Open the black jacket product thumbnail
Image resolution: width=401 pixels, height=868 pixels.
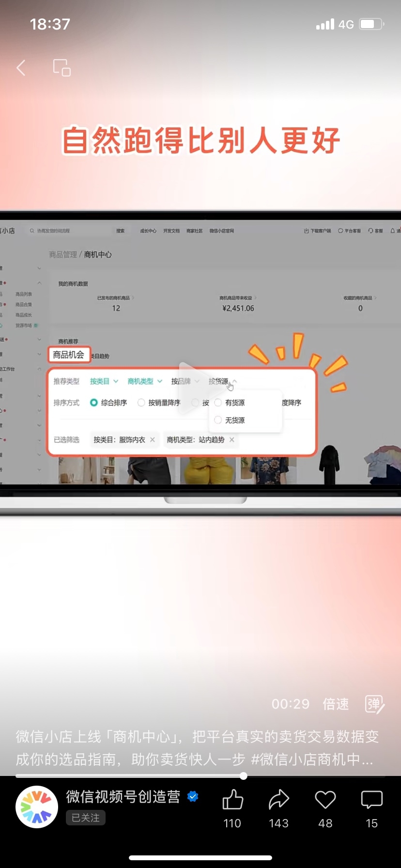329,465
